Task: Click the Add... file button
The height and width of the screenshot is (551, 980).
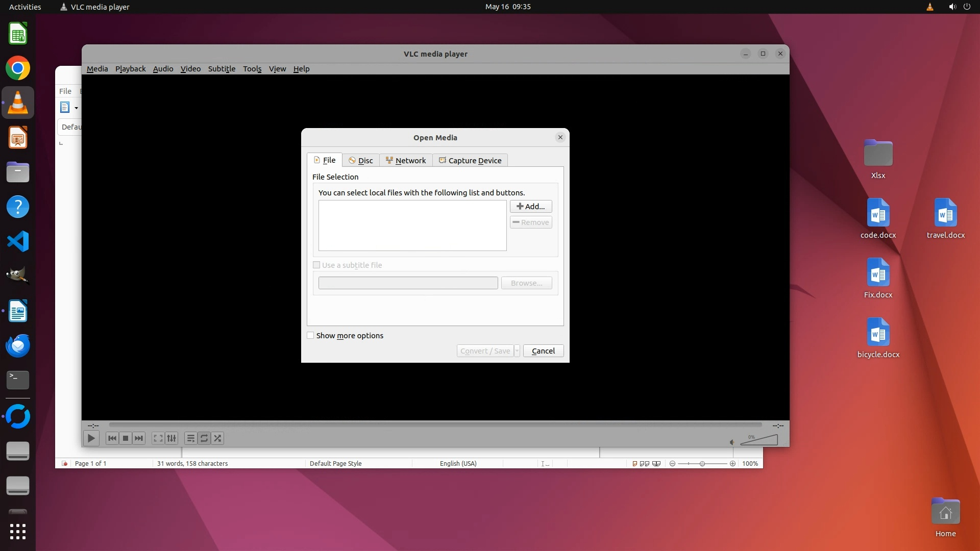Action: pos(531,207)
